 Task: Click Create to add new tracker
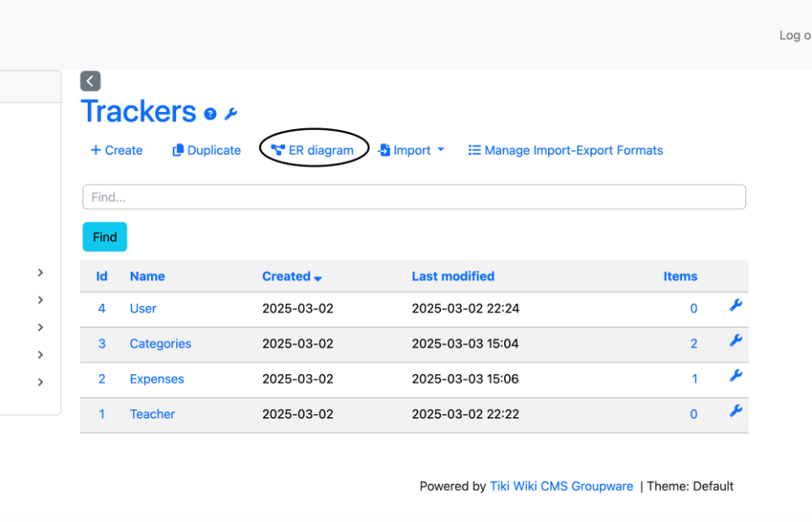(116, 150)
